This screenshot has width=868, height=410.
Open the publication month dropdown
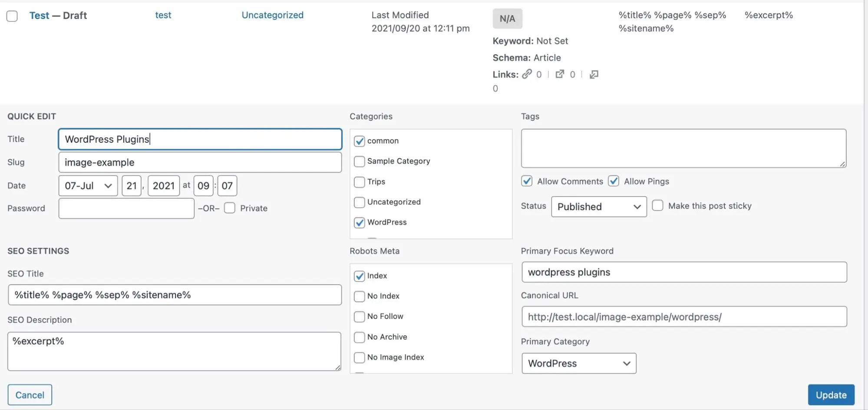point(88,185)
